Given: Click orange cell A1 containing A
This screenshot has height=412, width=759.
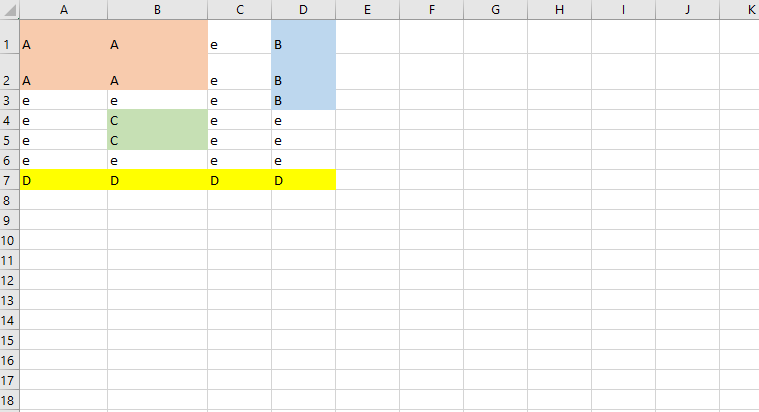Looking at the screenshot, I should click(63, 37).
